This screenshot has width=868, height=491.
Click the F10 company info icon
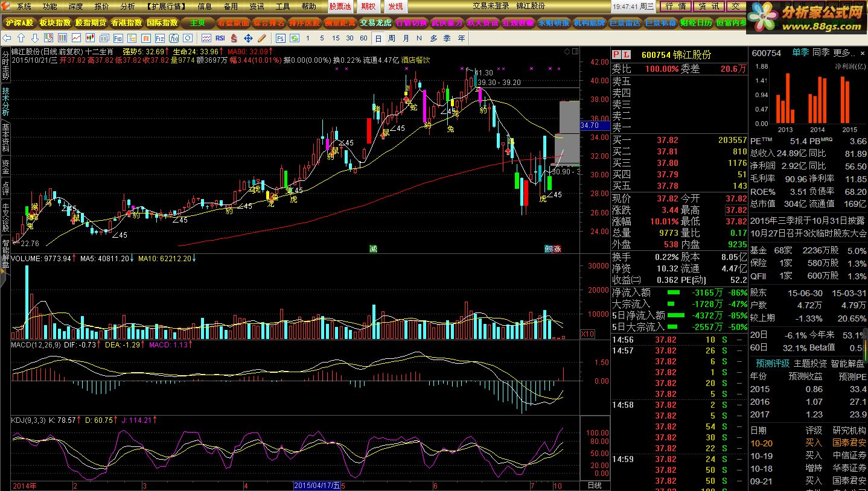coord(118,38)
